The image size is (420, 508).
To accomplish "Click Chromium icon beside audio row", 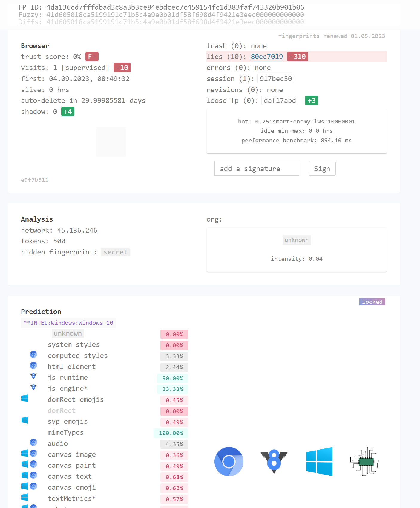I will tap(33, 442).
